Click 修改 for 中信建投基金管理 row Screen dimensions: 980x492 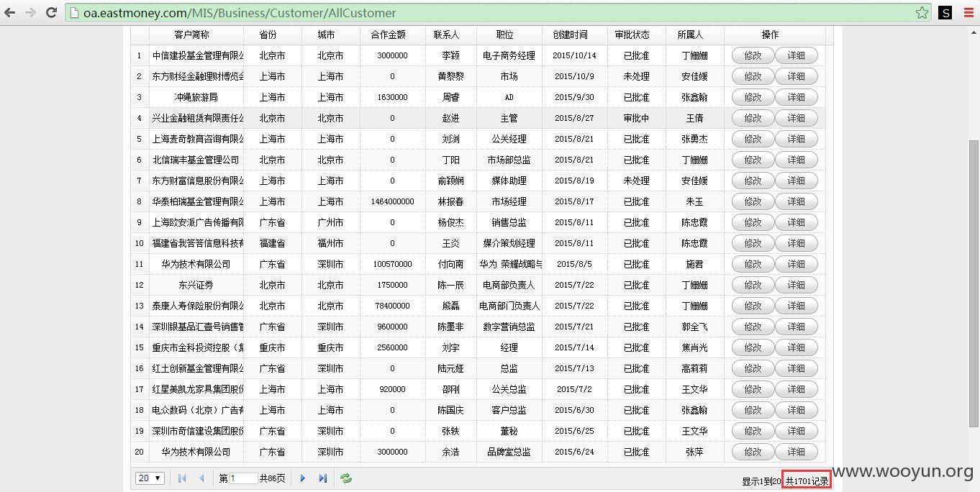(753, 55)
